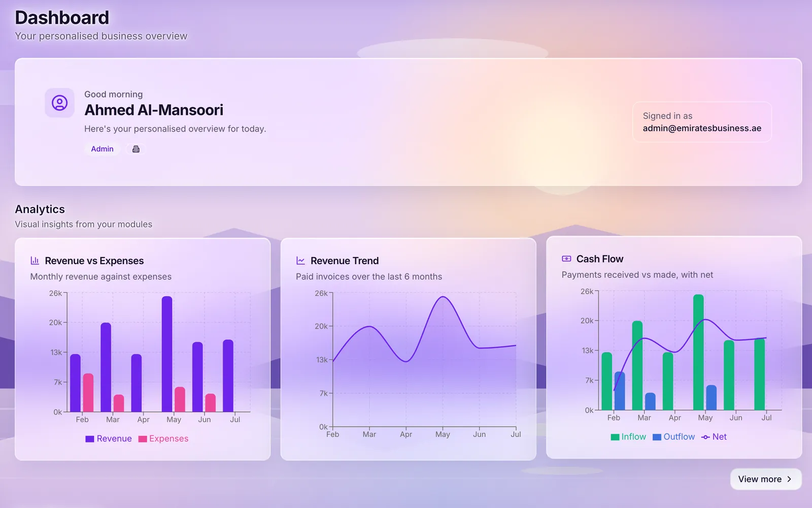
Task: Click the Inflow legend color swatch
Action: tap(615, 437)
